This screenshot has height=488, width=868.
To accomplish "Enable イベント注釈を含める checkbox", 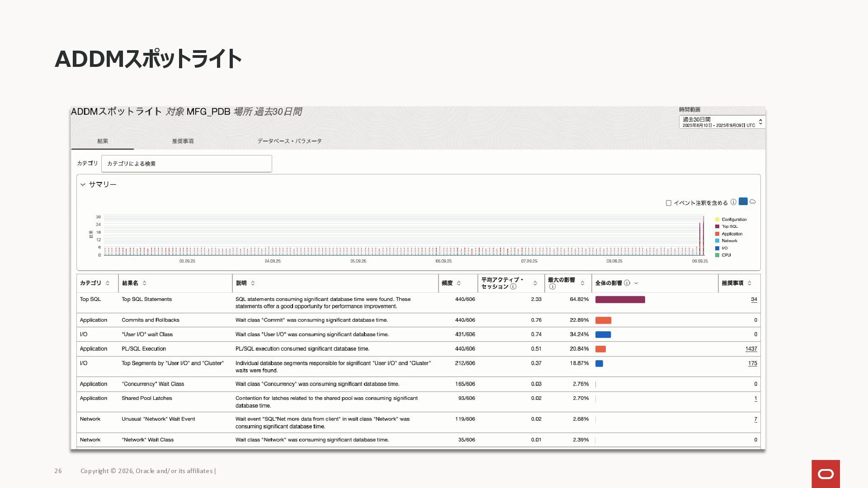I will (x=669, y=203).
